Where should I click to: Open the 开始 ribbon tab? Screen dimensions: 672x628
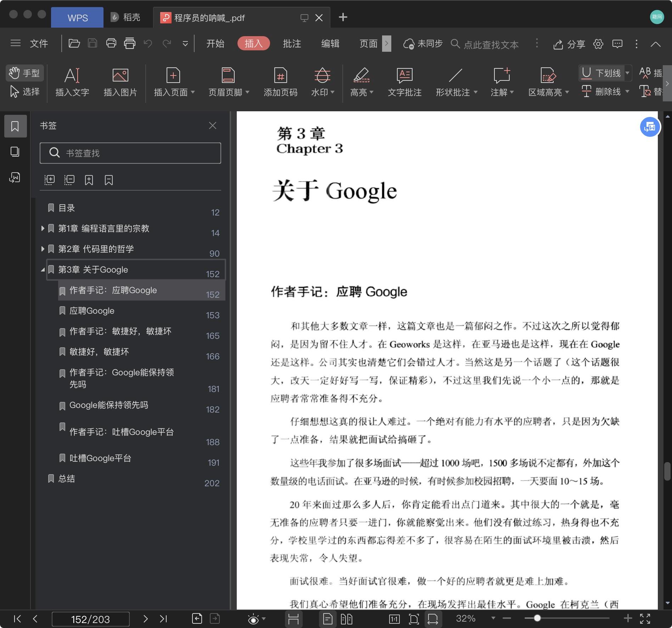[215, 44]
